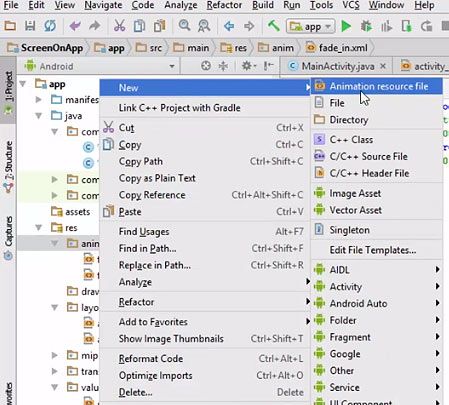The width and height of the screenshot is (449, 405).
Task: Click the Redo arrow icon
Action: click(95, 26)
